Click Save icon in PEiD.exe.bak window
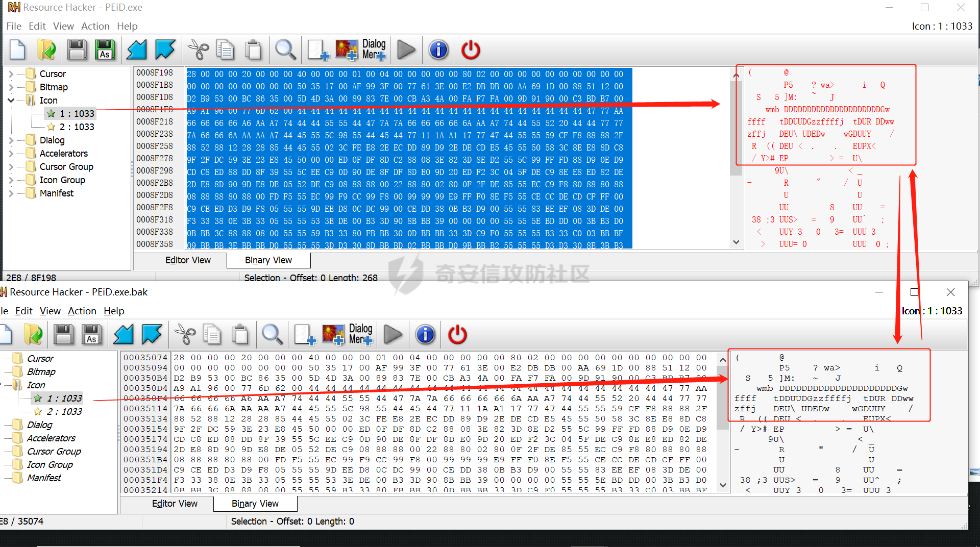 (x=64, y=335)
